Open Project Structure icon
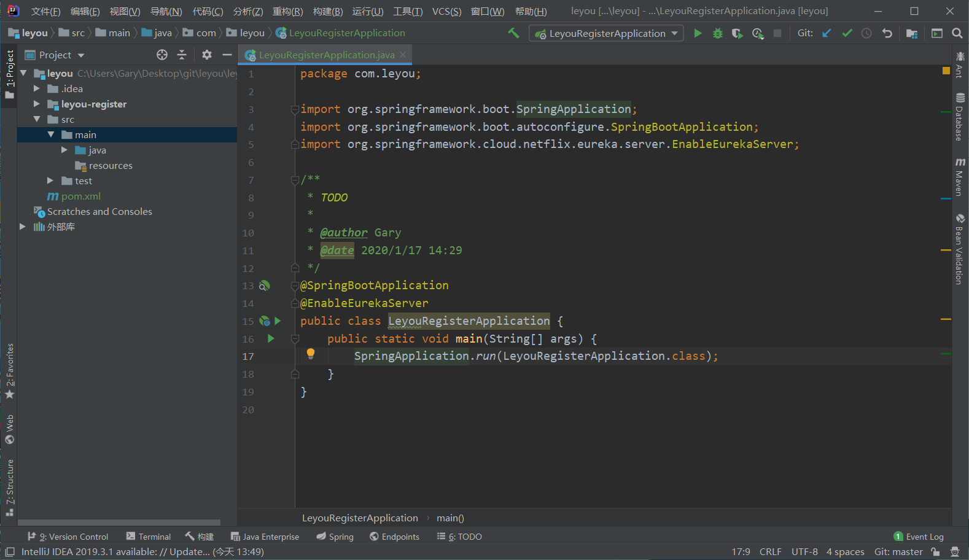 [912, 33]
